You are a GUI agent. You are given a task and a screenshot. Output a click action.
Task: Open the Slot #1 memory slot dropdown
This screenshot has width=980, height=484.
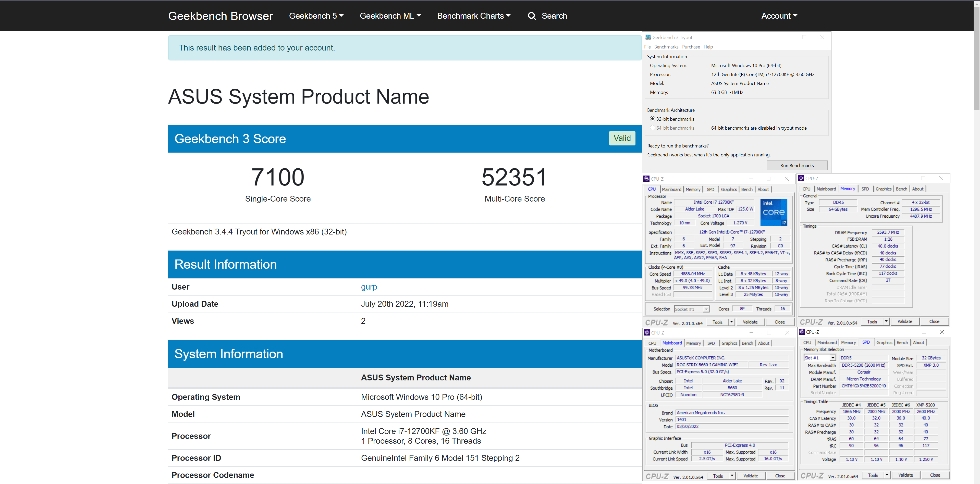tap(819, 358)
